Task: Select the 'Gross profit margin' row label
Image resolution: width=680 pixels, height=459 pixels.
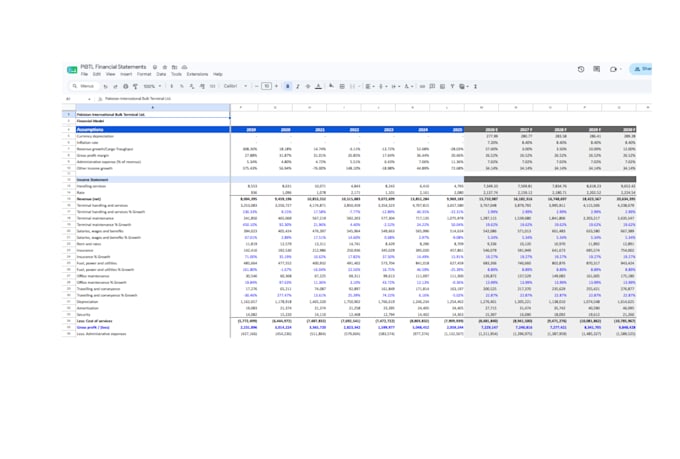Action: [93, 155]
